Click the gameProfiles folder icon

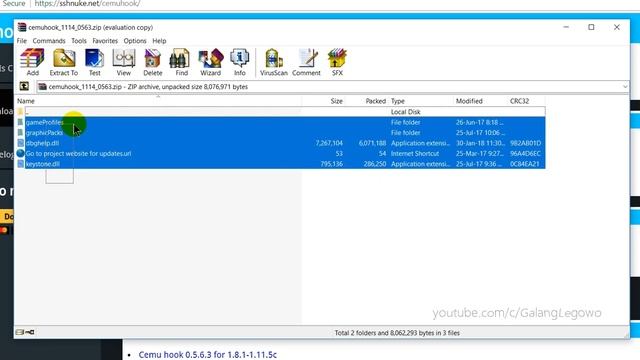20,122
